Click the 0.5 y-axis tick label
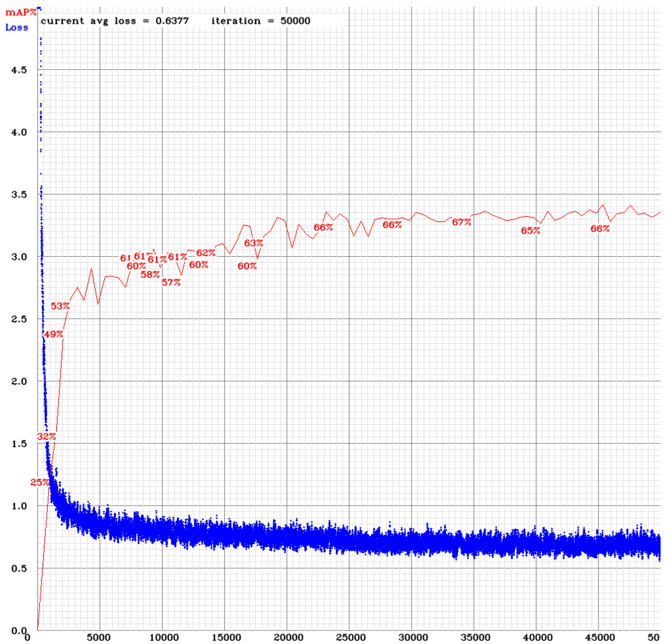This screenshot has height=644, width=666. coord(19,568)
